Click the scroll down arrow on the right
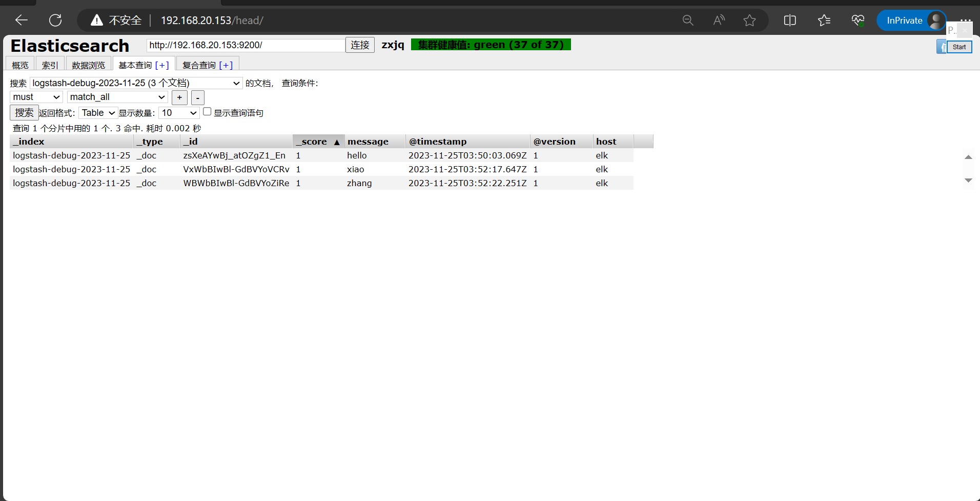The image size is (980, 501). click(x=968, y=181)
